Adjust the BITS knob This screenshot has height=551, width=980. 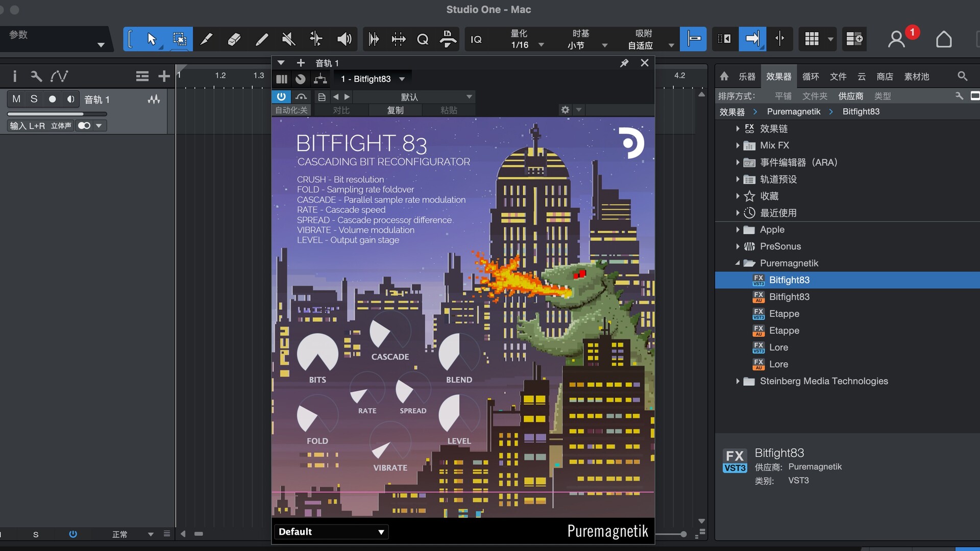317,354
